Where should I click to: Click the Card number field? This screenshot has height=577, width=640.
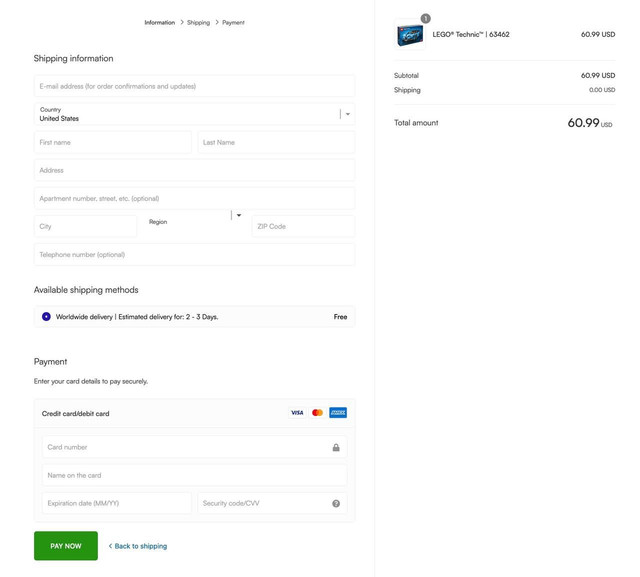(194, 447)
